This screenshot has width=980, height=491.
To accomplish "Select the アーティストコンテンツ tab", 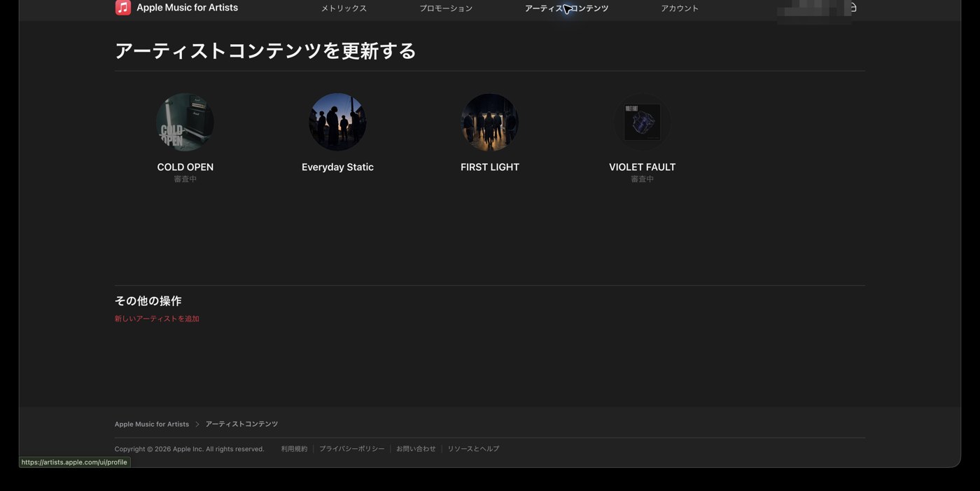I will point(566,8).
